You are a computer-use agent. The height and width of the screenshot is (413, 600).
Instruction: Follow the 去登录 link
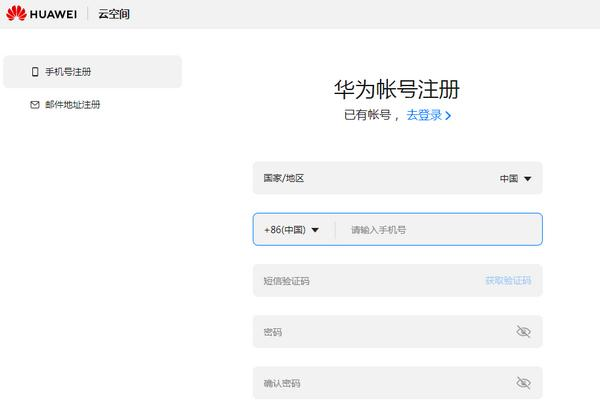coord(424,115)
